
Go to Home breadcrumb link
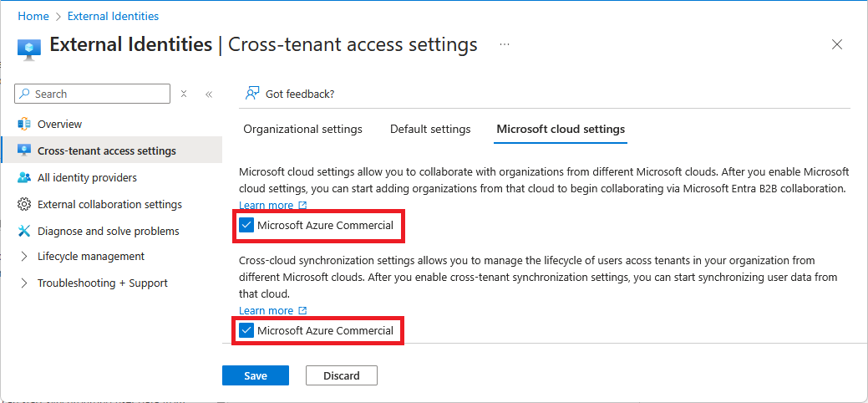[x=33, y=16]
